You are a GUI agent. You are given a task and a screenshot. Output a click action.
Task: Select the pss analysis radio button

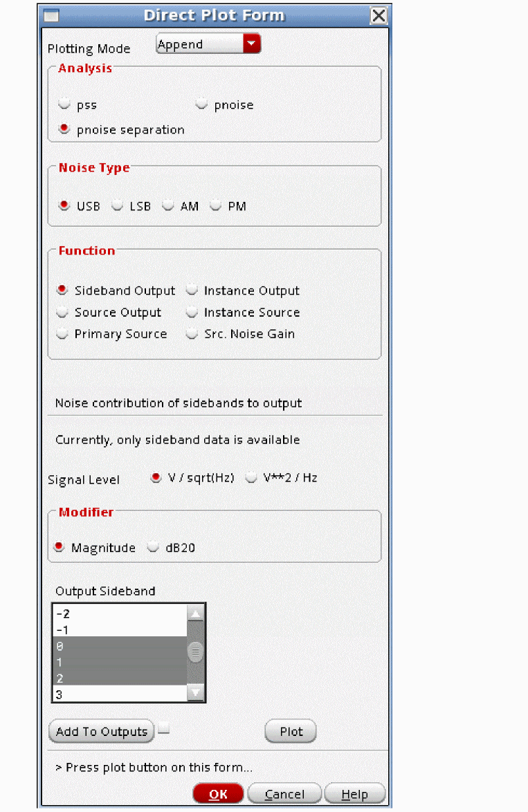[64, 104]
